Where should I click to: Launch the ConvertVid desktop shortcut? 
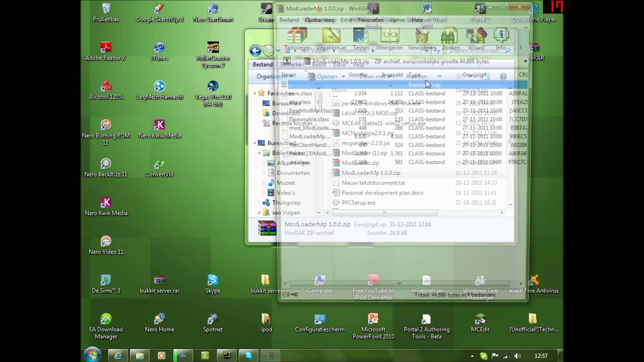pyautogui.click(x=159, y=168)
